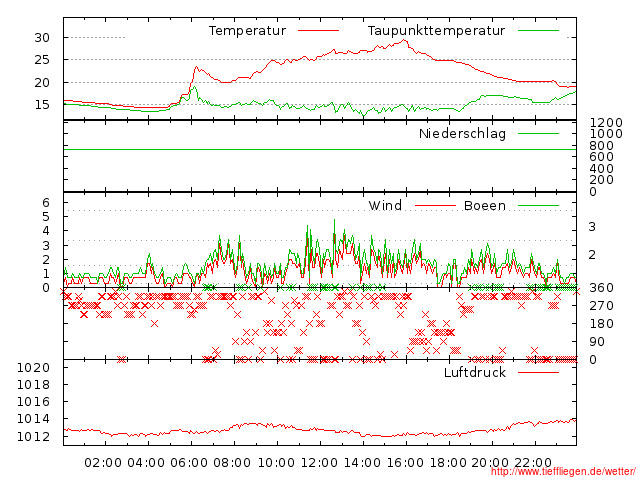
Task: Click the 1020 pressure axis value
Action: [x=33, y=368]
